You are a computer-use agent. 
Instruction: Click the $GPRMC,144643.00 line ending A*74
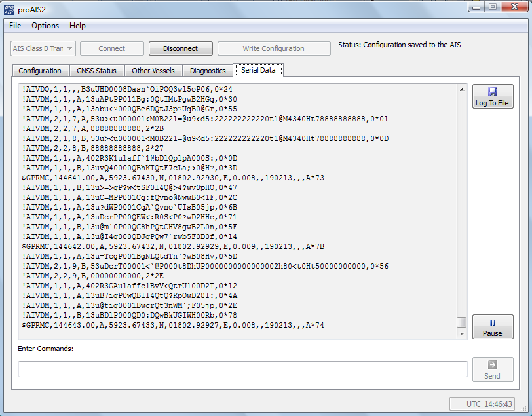(x=173, y=326)
